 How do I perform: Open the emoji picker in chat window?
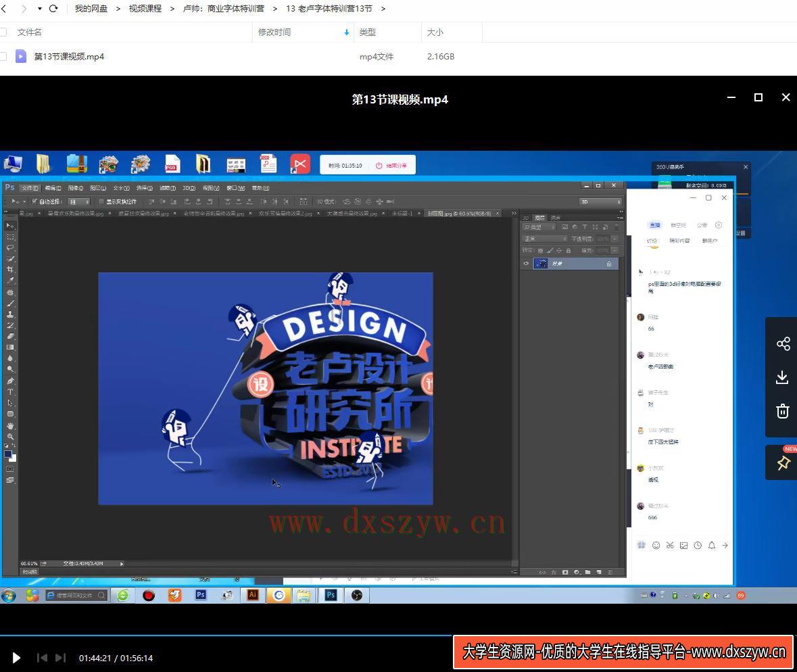[656, 546]
